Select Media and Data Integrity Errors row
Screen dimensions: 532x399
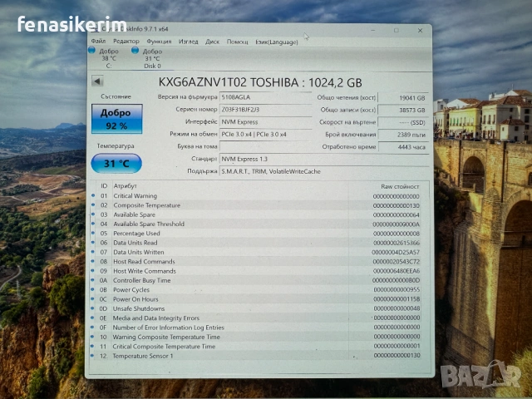point(255,318)
